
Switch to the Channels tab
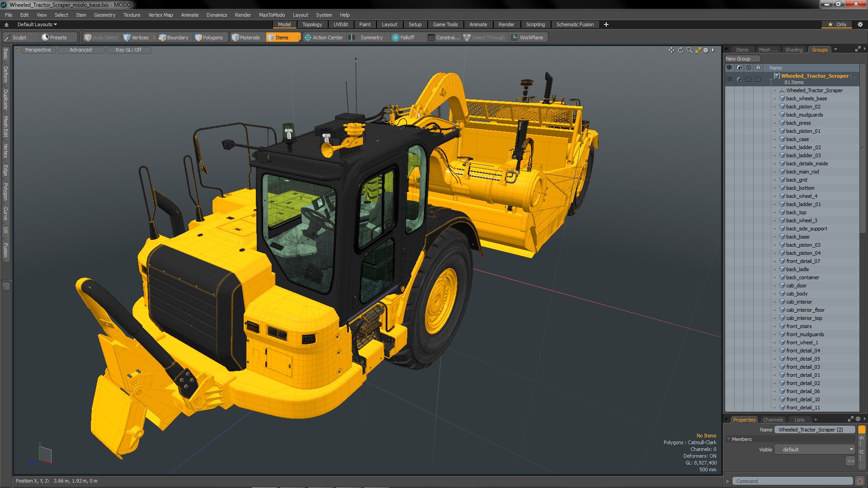(x=773, y=420)
